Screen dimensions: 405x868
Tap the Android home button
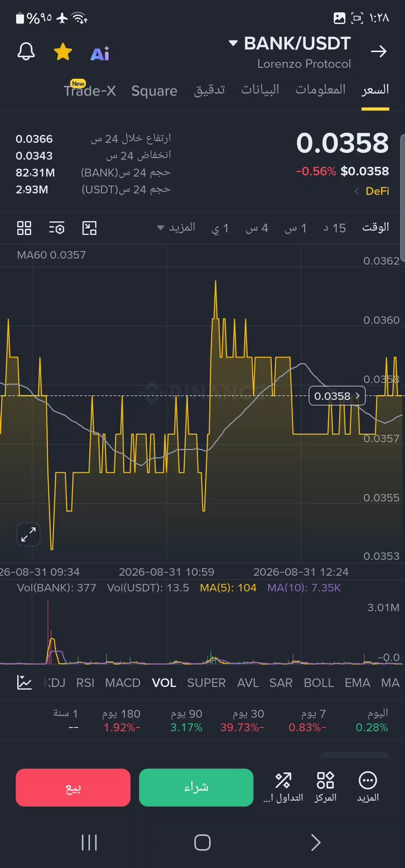[202, 843]
